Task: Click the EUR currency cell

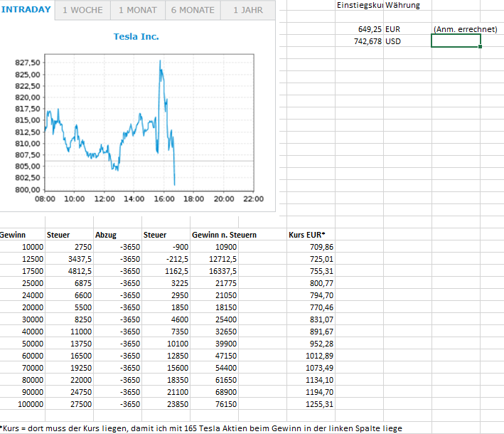Action: (393, 29)
